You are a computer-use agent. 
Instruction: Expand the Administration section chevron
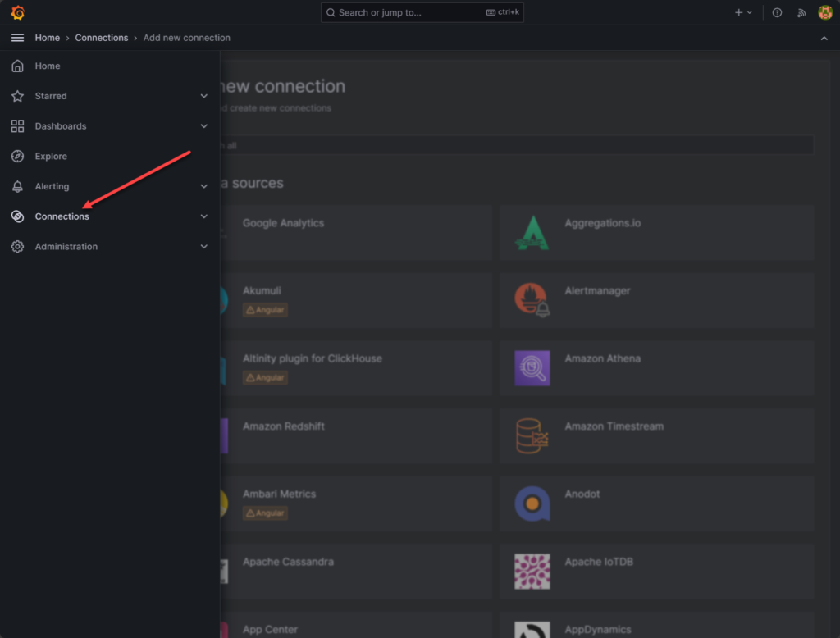pyautogui.click(x=203, y=246)
